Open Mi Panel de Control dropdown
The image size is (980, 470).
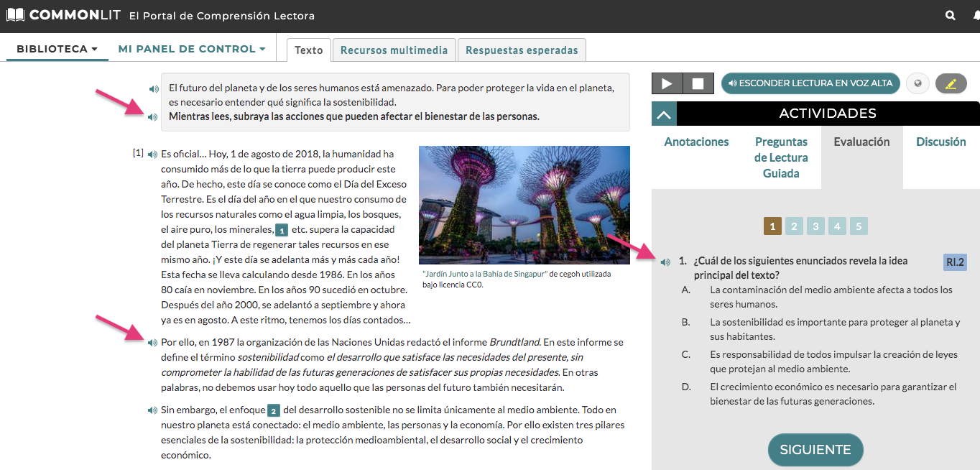click(192, 49)
